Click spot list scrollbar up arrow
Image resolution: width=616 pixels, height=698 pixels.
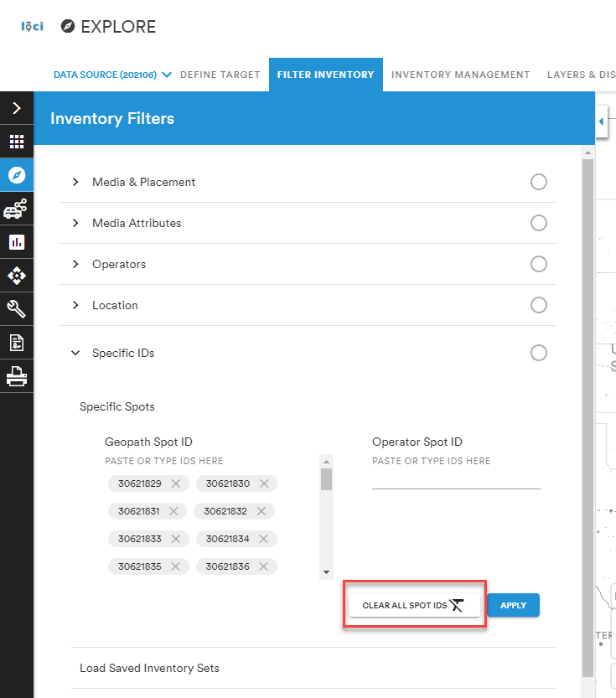(326, 461)
